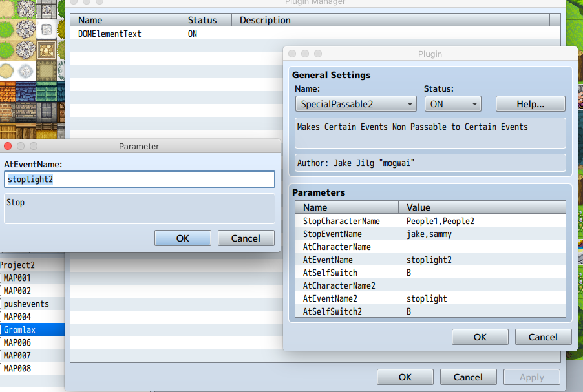Open plugin Help documentation
Screen dimensions: 583x392
pos(529,103)
